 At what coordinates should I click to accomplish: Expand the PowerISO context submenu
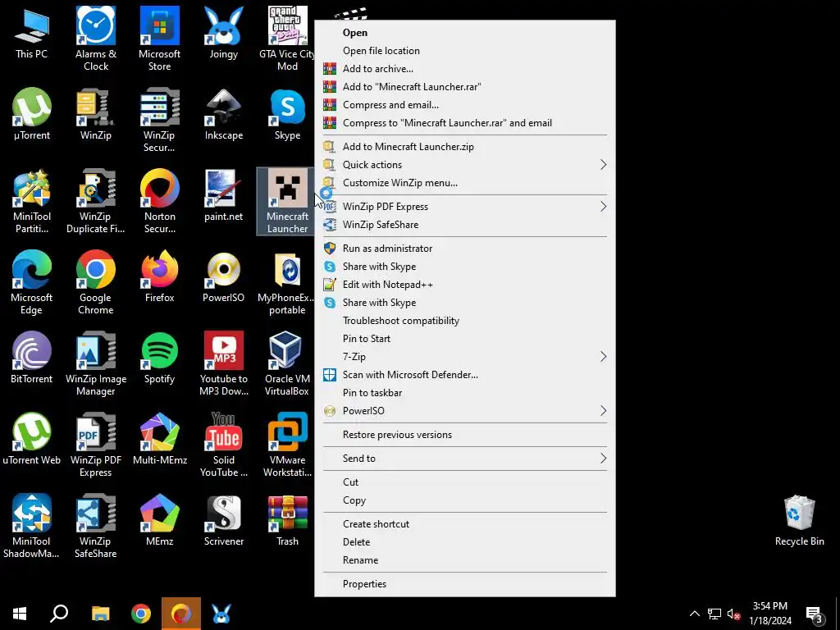point(465,411)
